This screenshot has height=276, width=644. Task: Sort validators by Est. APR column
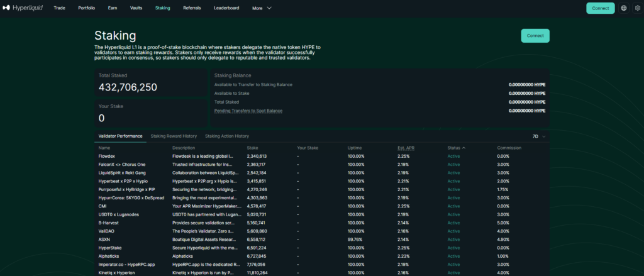coord(404,148)
